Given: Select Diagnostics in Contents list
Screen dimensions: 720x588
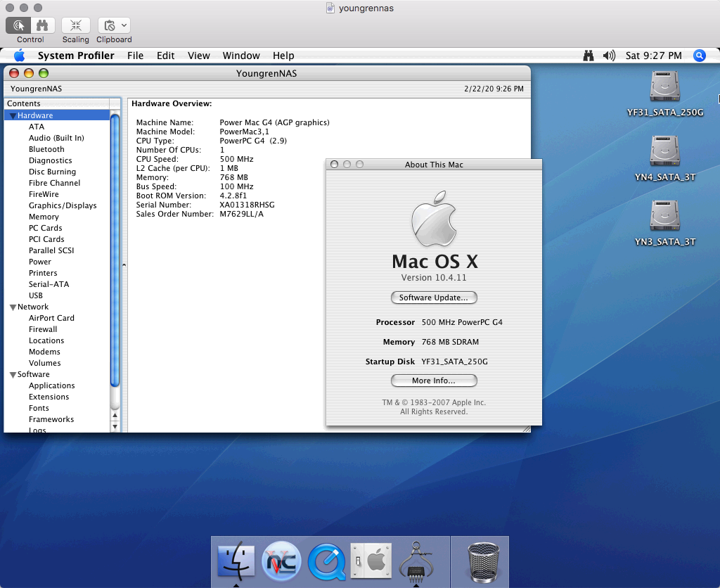Looking at the screenshot, I should (x=51, y=160).
